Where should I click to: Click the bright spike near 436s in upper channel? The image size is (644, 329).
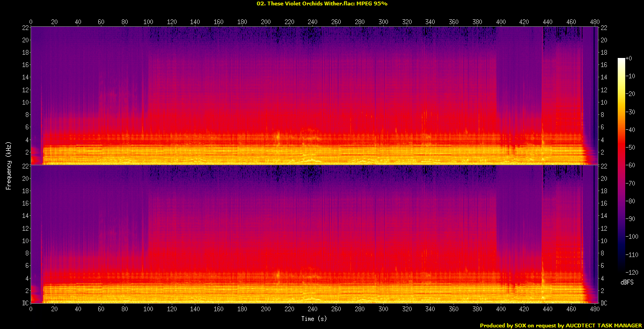point(543,137)
